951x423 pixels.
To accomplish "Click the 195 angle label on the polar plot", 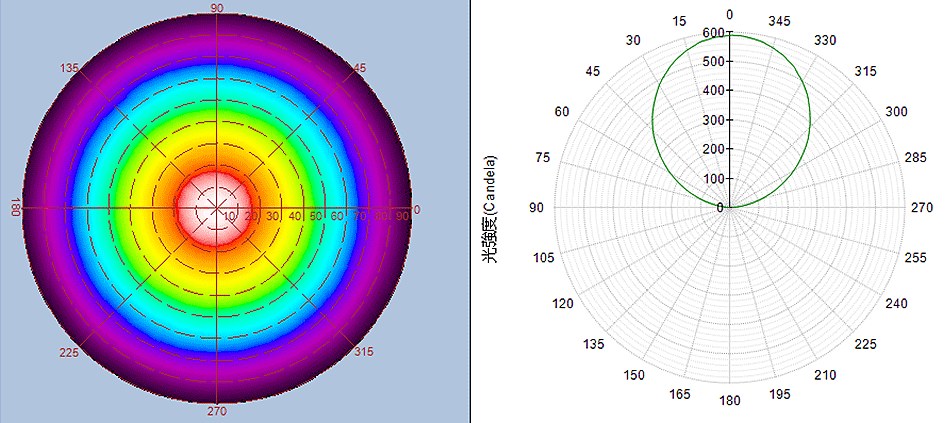I will (x=782, y=395).
